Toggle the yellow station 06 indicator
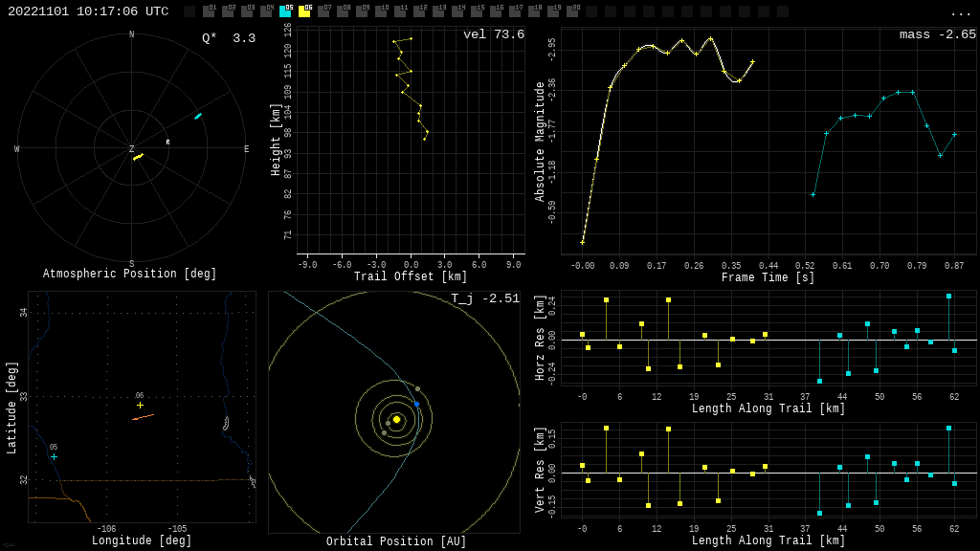This screenshot has width=980, height=551. click(x=304, y=11)
